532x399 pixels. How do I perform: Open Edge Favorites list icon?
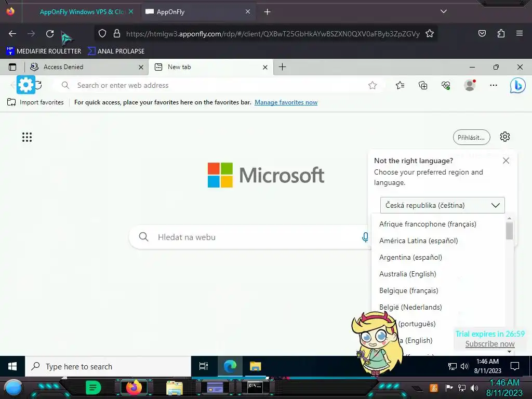[400, 85]
